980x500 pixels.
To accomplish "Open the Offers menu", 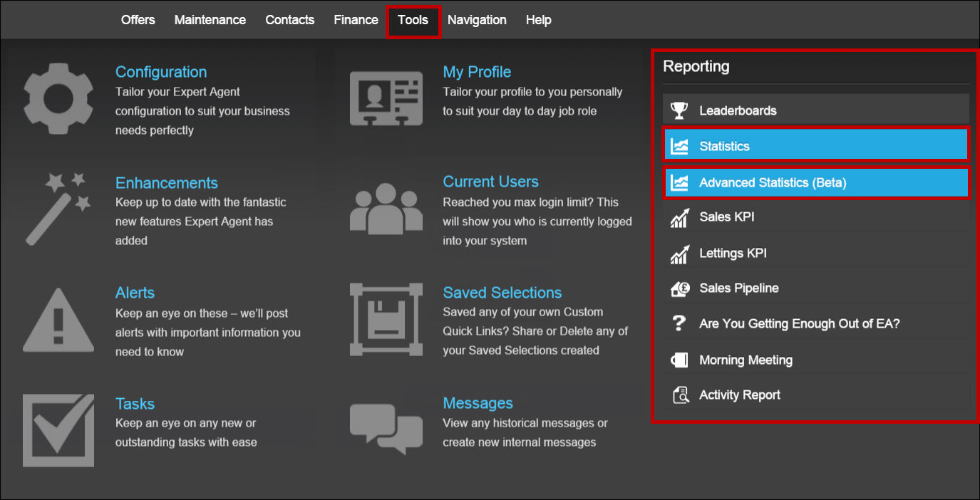I will (138, 20).
